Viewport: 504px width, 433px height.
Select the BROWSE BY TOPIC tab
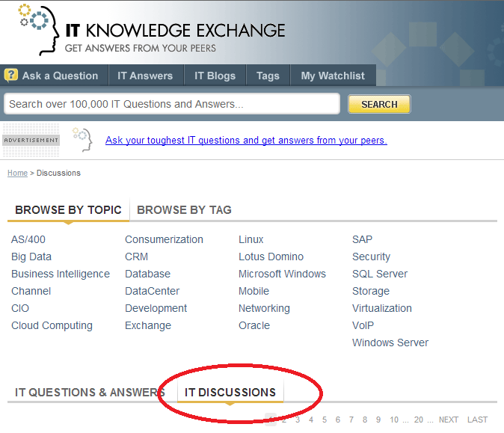(68, 210)
